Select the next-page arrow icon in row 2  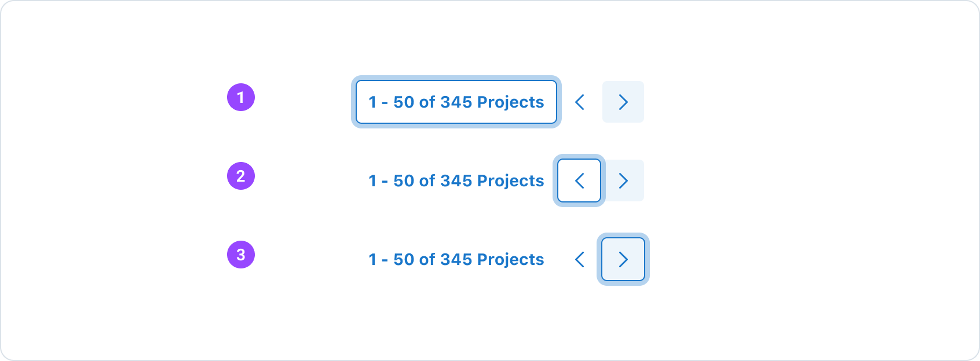(623, 181)
